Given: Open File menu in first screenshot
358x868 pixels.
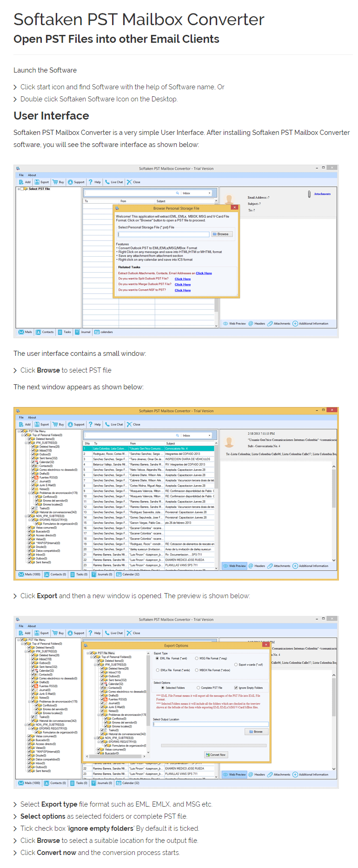Looking at the screenshot, I should click(21, 175).
